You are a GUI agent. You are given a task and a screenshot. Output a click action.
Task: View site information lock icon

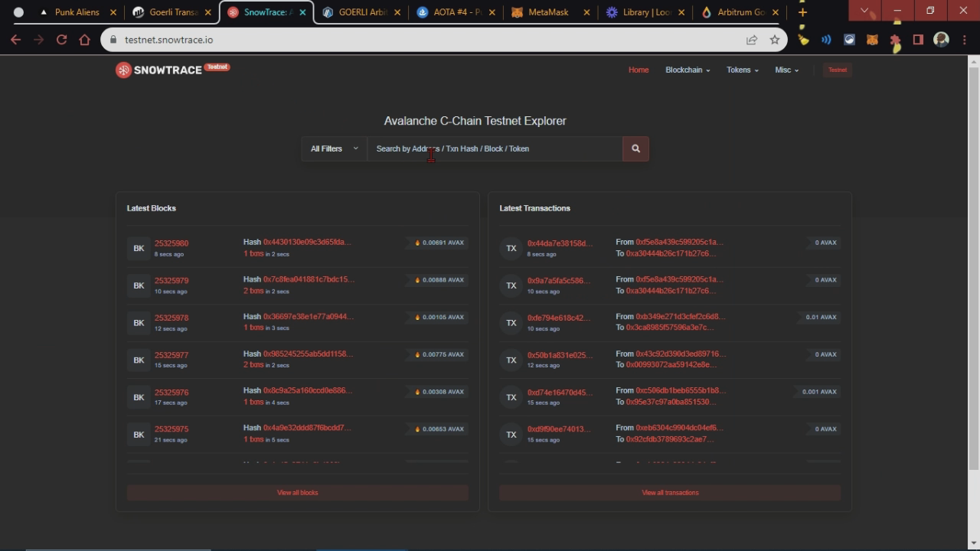[x=113, y=40]
